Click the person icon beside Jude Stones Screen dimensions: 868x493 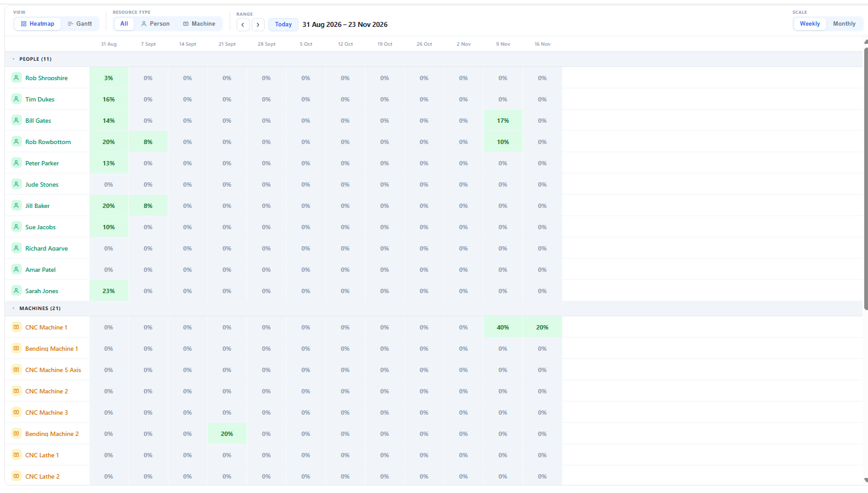(16, 184)
